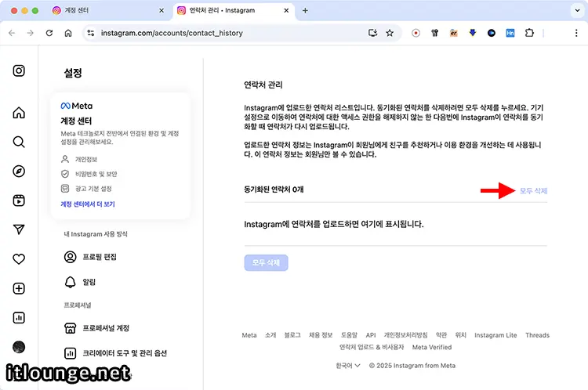Click the browser address bar
The height and width of the screenshot is (390, 588).
click(227, 33)
